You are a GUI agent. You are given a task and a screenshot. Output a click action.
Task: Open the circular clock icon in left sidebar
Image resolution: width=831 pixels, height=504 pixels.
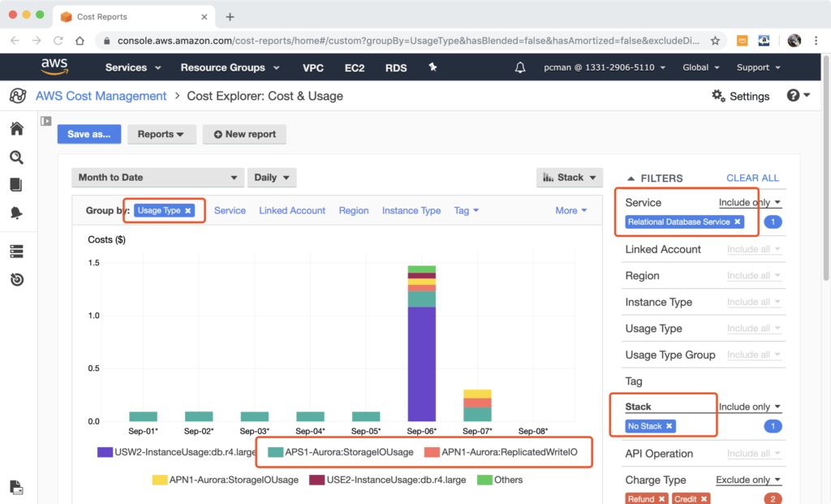17,279
